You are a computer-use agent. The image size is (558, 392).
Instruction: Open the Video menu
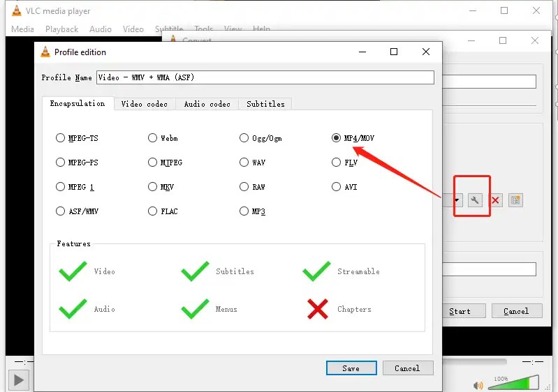pos(133,29)
